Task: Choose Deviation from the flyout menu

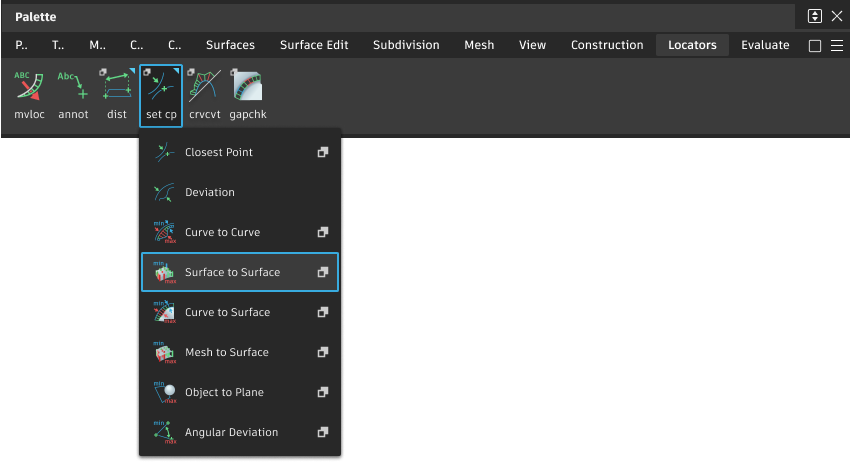Action: click(210, 192)
